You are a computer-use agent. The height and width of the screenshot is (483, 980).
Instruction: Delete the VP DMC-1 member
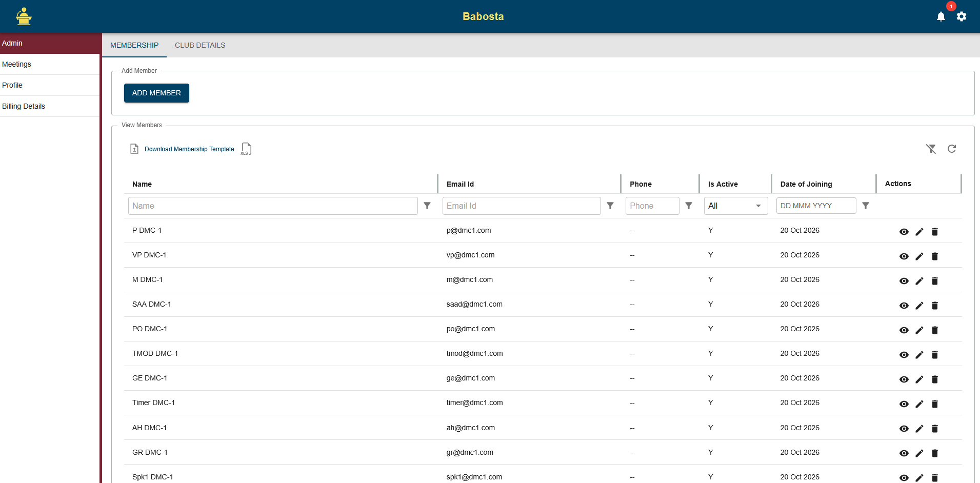(x=935, y=256)
